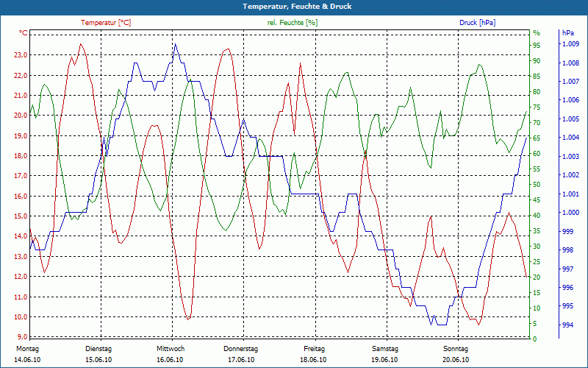Image resolution: width=588 pixels, height=368 pixels.
Task: Select the green 'rel. Feuchte [%]' legend label
Action: tap(293, 23)
